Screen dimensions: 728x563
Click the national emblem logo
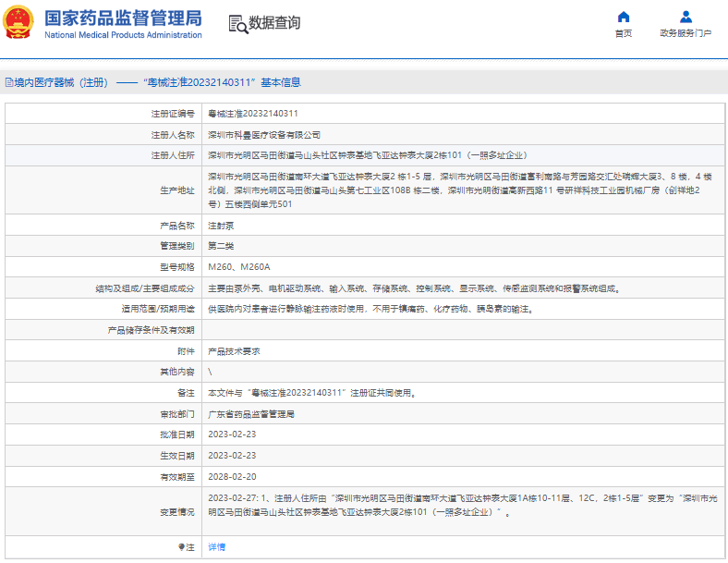pos(18,22)
